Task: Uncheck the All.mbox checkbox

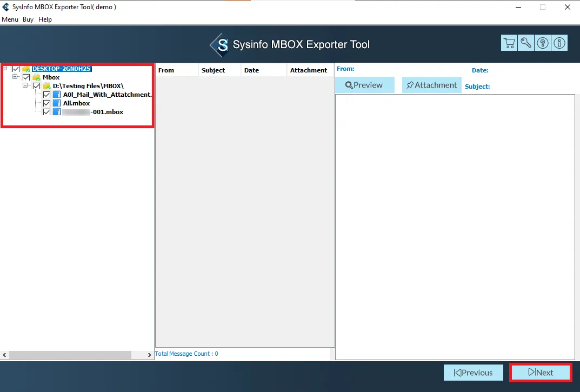Action: point(46,103)
